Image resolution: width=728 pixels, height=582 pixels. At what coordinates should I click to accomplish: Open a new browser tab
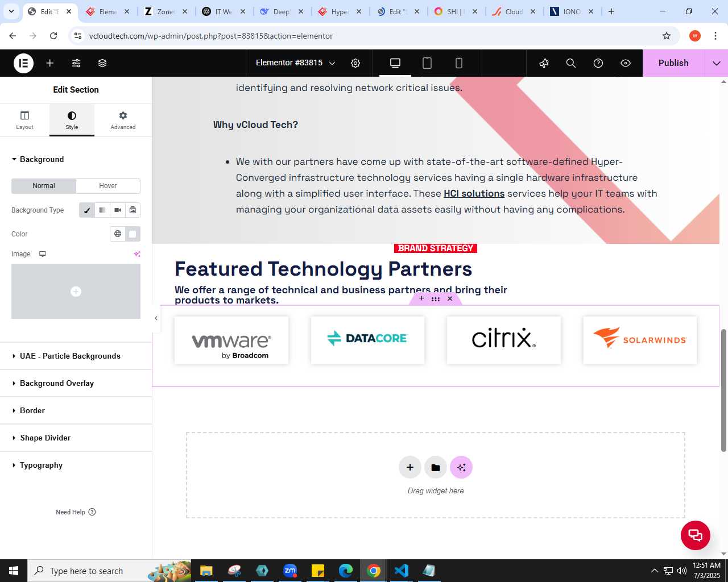(x=611, y=11)
